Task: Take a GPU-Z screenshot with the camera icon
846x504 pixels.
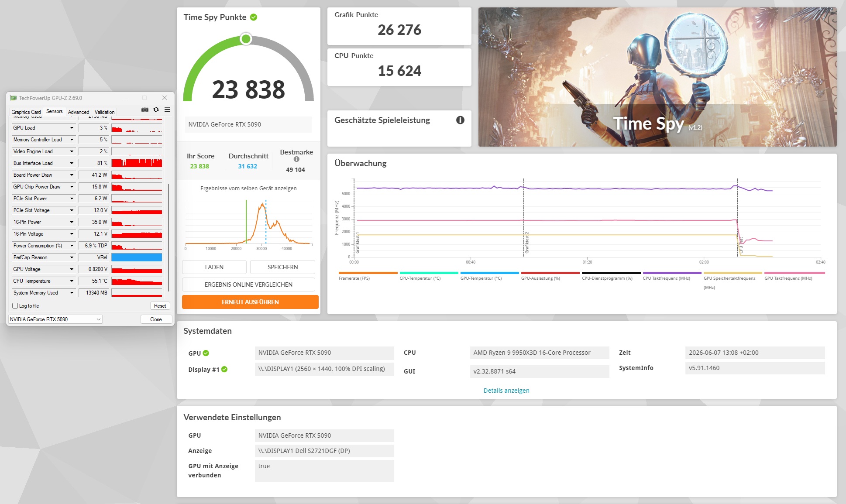Action: pos(145,110)
